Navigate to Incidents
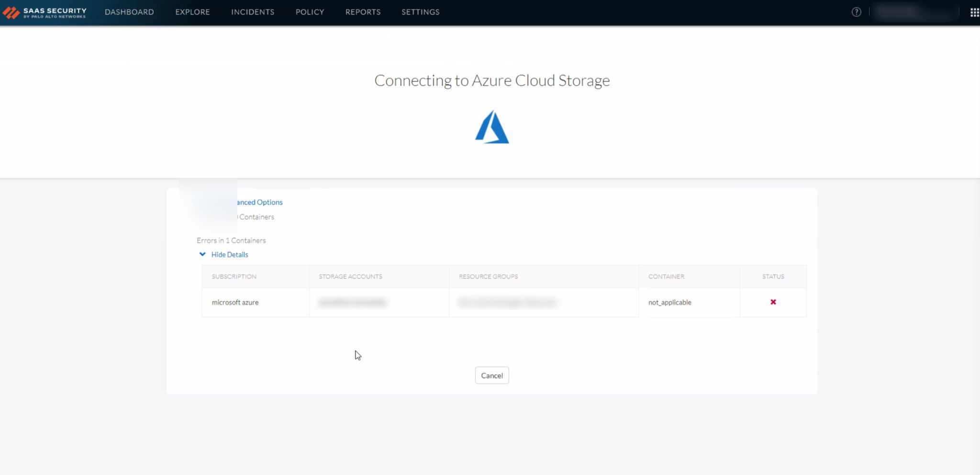 point(253,12)
